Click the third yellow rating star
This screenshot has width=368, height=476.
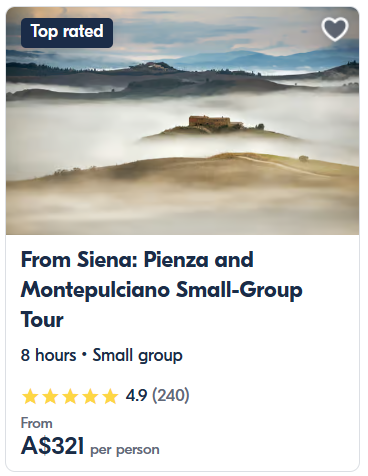click(70, 396)
